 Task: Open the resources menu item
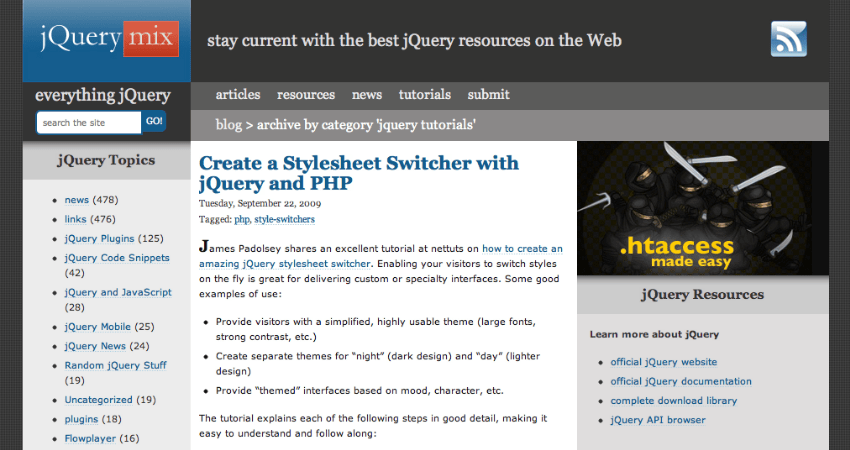pos(306,94)
